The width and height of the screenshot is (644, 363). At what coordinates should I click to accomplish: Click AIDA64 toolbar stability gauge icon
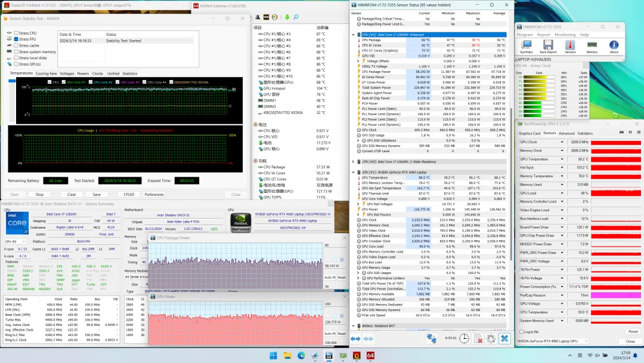pyautogui.click(x=275, y=17)
